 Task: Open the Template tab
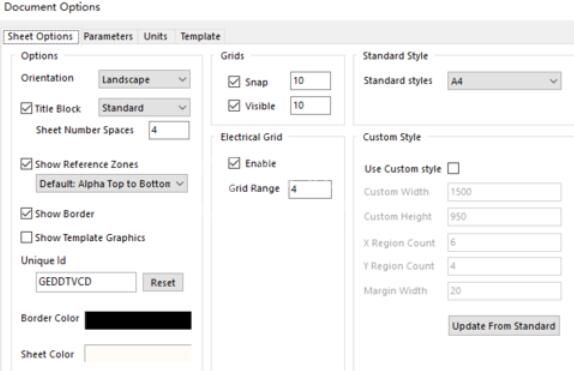coord(200,37)
